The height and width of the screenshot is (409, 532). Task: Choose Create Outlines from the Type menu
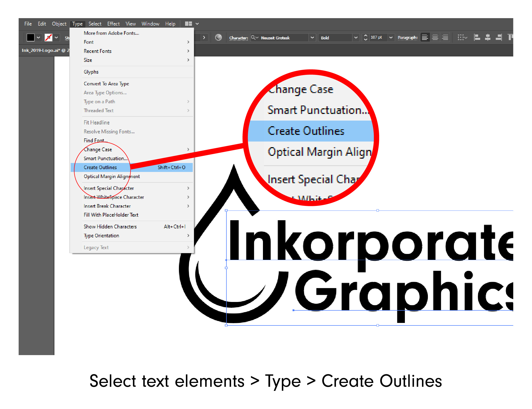pos(100,167)
